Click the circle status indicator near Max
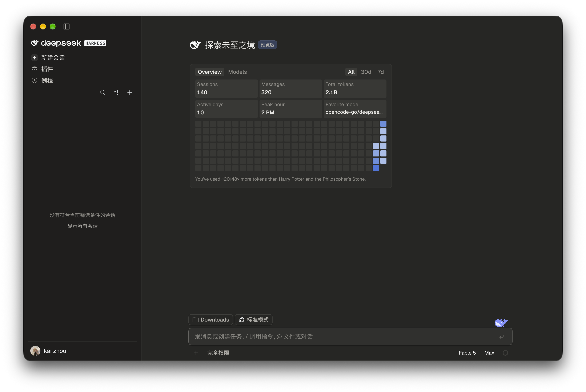 [x=505, y=353]
